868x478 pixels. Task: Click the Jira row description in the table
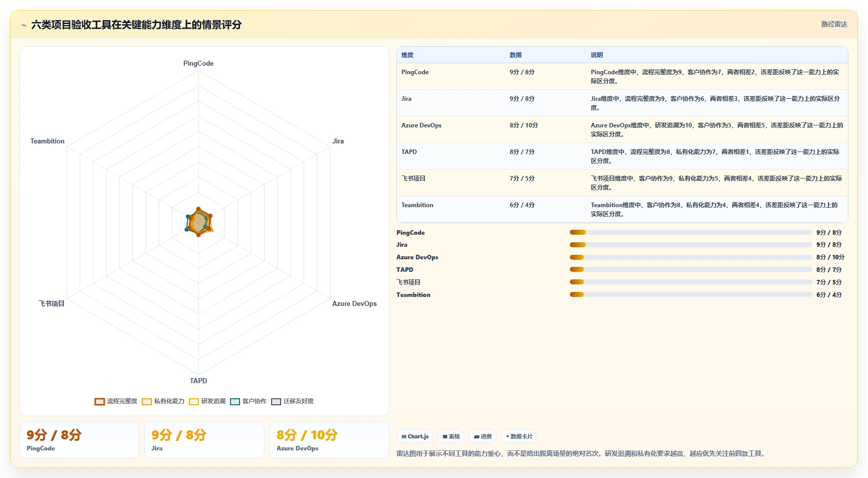coord(715,103)
